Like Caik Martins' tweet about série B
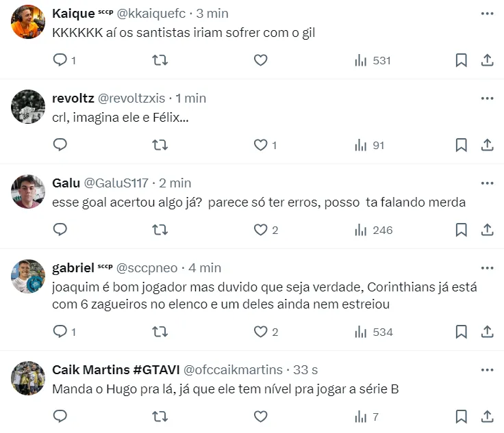This screenshot has height=433, width=504. 260,417
